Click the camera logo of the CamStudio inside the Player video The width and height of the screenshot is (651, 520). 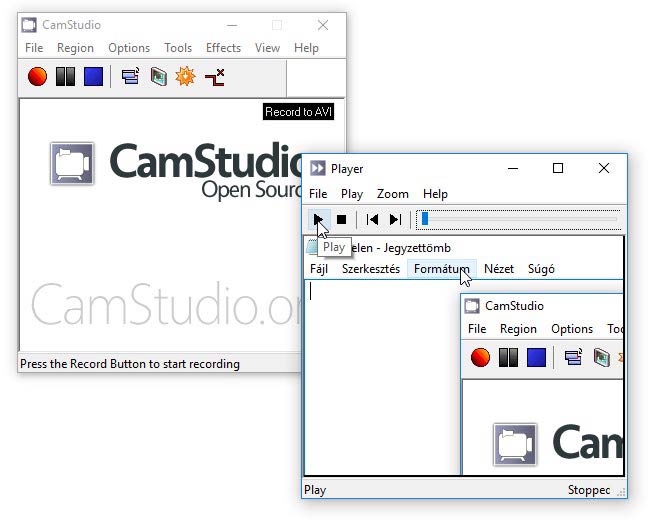point(515,444)
